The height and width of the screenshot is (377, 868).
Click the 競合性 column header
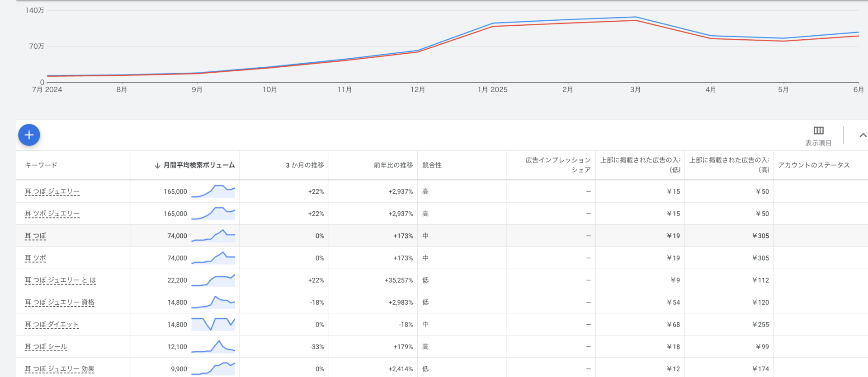tap(432, 165)
